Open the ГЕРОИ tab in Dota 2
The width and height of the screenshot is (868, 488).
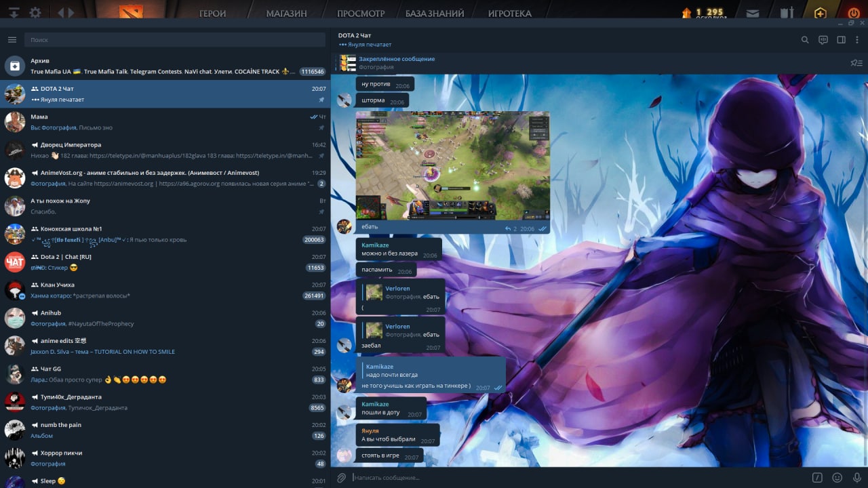[212, 14]
